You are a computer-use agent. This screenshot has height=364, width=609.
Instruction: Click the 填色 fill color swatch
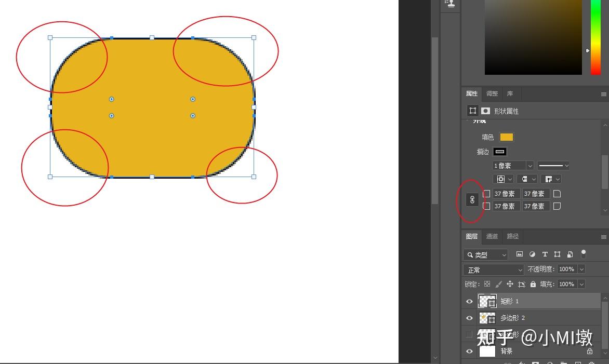click(x=507, y=137)
